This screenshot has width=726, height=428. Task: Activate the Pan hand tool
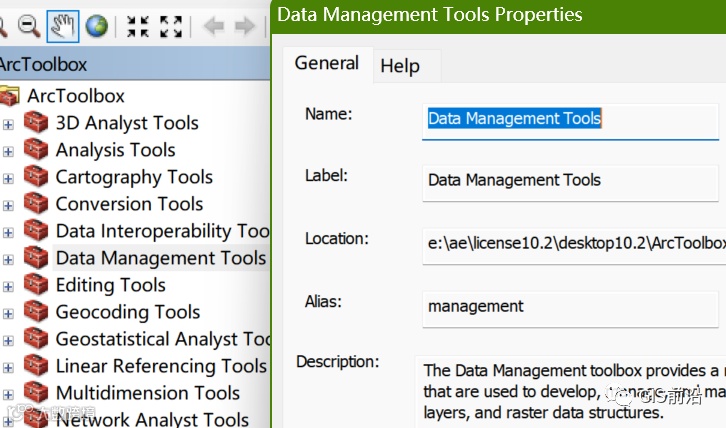click(x=63, y=26)
